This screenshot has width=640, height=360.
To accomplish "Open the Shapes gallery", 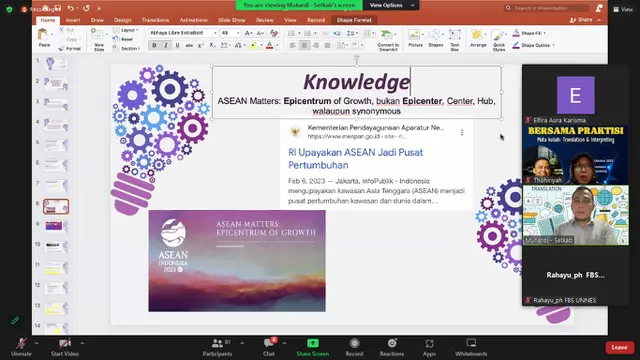I will (x=436, y=35).
